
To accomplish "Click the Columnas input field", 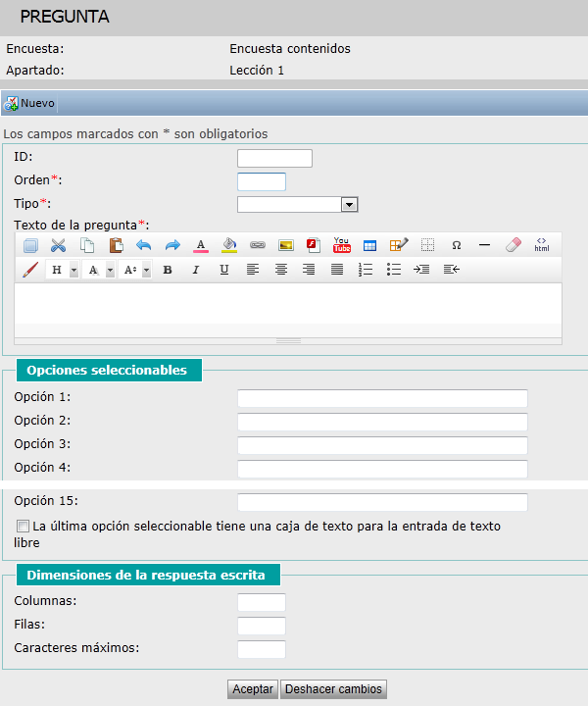I will click(262, 602).
